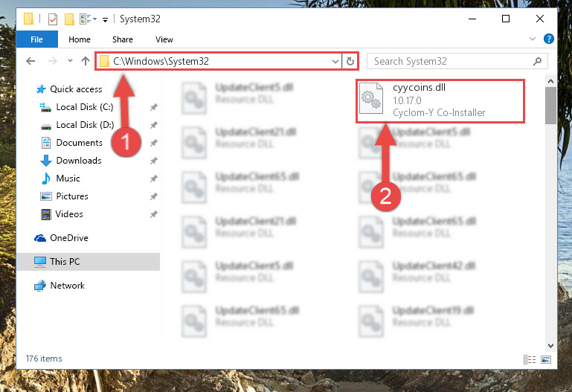This screenshot has height=392, width=572.
Task: Open the recent locations dropdown arrow
Action: (x=70, y=61)
